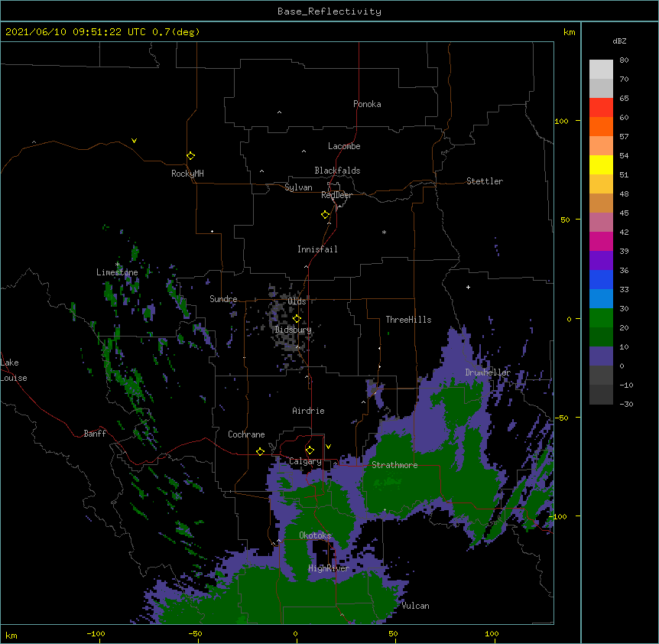Click the white asterisk east of RedDeer
Viewport: 659px width, 644px height.
pos(384,232)
